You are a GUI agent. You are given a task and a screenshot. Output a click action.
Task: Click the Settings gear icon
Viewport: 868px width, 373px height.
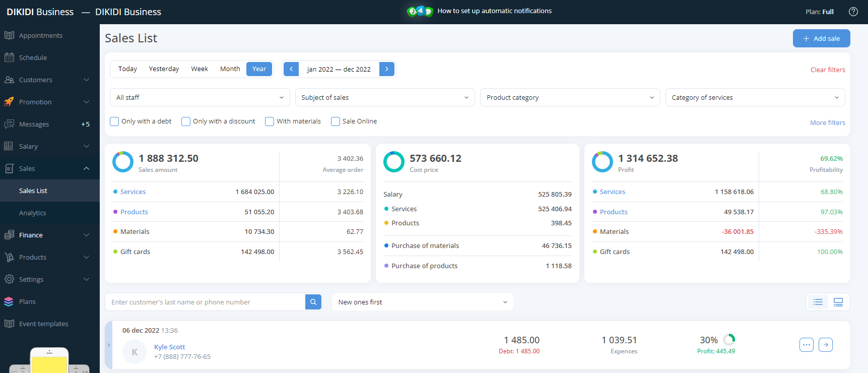coord(9,279)
